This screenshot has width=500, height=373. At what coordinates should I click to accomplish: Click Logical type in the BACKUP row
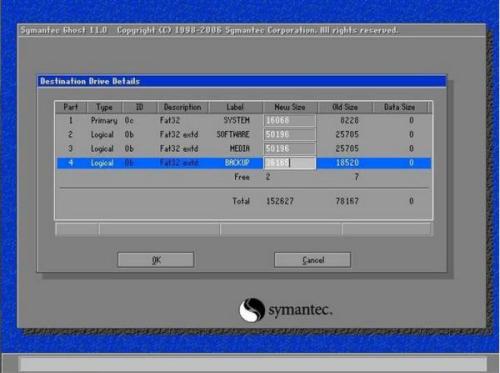[x=102, y=163]
